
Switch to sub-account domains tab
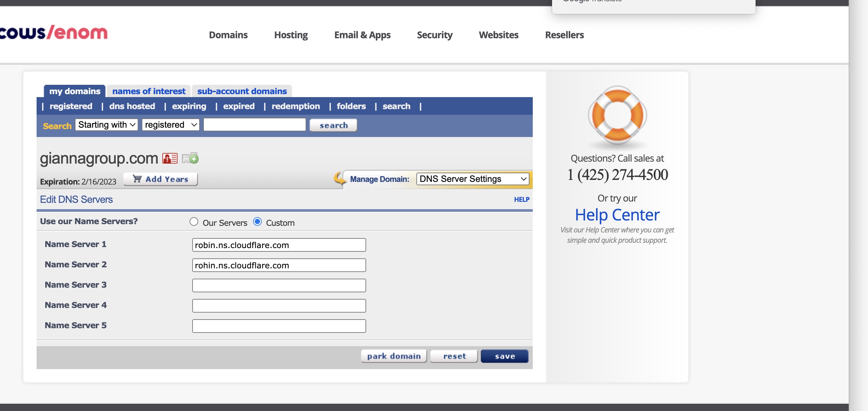click(241, 91)
